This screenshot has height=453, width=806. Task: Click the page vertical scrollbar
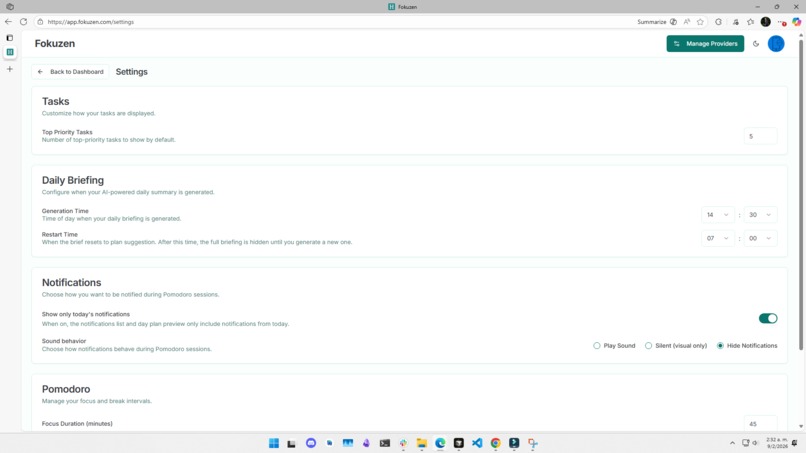(x=801, y=195)
